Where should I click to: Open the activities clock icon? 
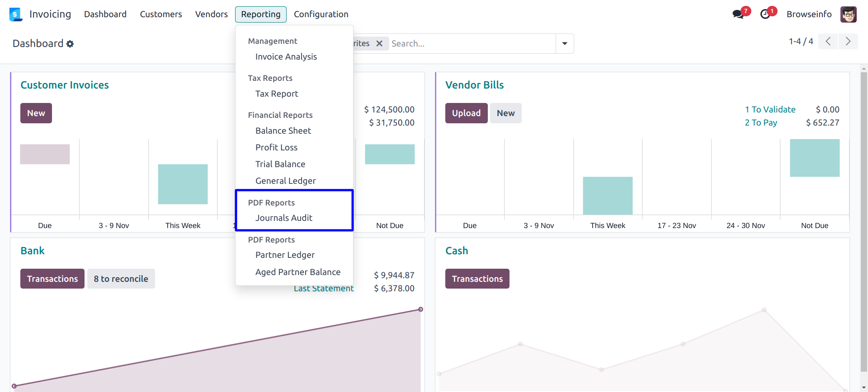(x=765, y=14)
